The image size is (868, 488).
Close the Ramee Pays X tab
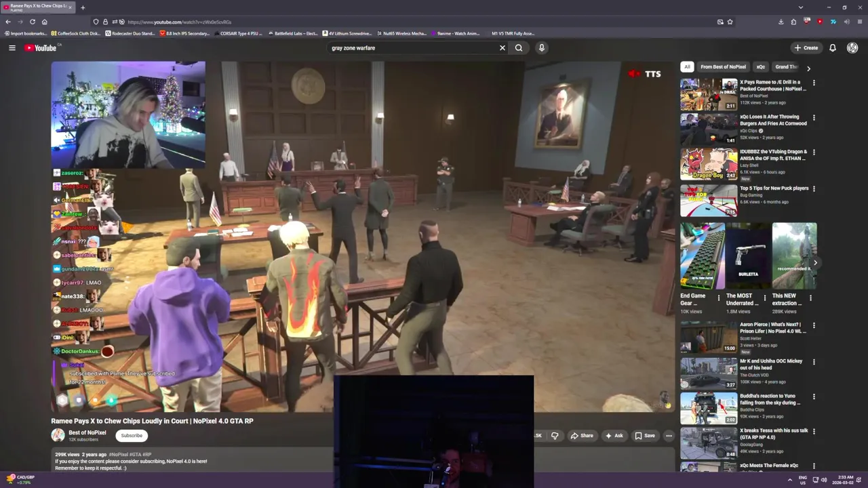pyautogui.click(x=71, y=7)
